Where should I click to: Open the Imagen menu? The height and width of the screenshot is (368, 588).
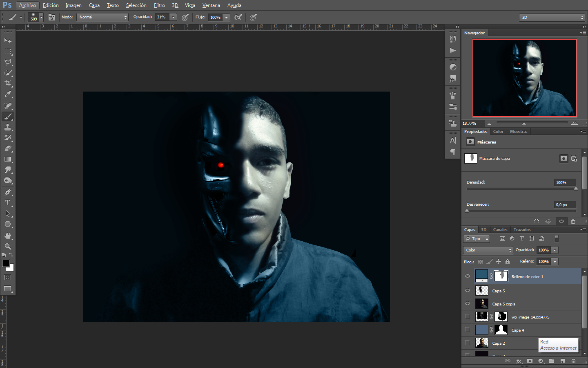click(73, 5)
